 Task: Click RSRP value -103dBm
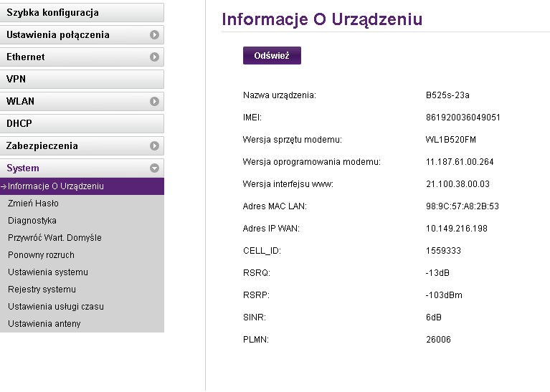click(444, 295)
